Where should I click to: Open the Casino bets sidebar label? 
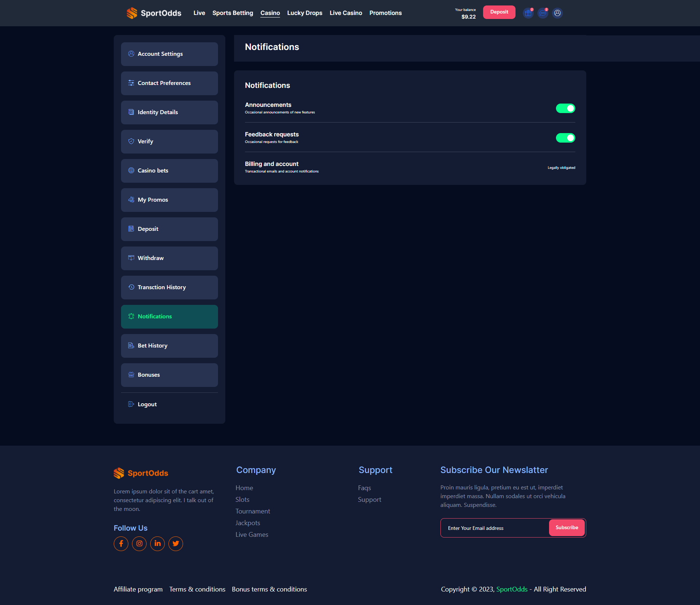pos(153,170)
